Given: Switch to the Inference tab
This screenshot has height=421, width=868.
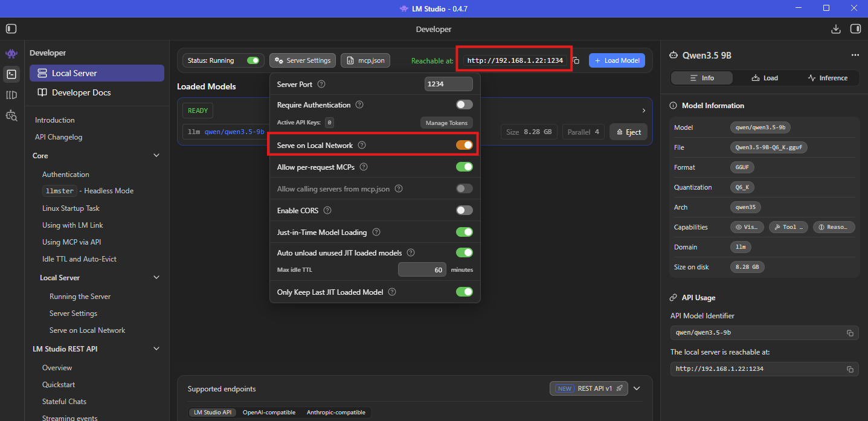Looking at the screenshot, I should (x=827, y=78).
